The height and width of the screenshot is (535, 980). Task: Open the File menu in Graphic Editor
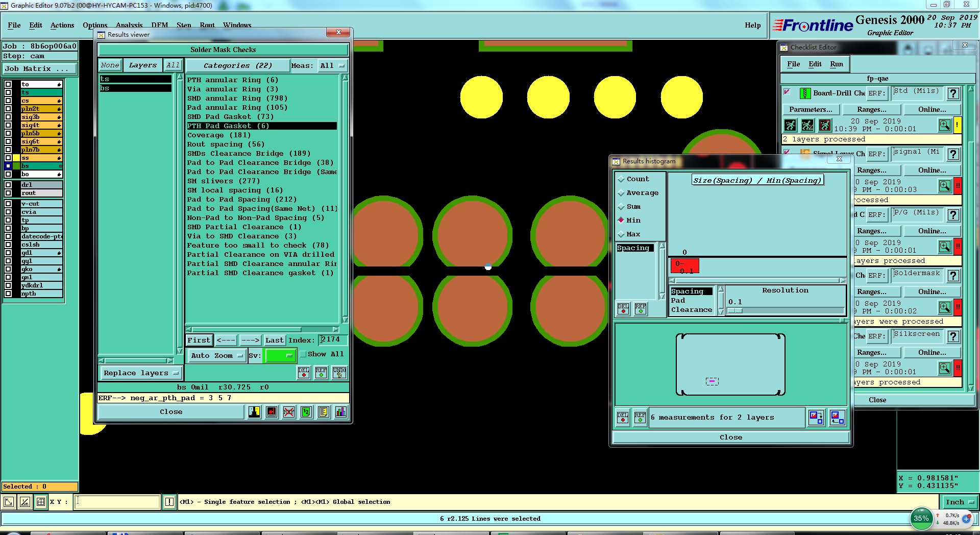click(x=14, y=26)
